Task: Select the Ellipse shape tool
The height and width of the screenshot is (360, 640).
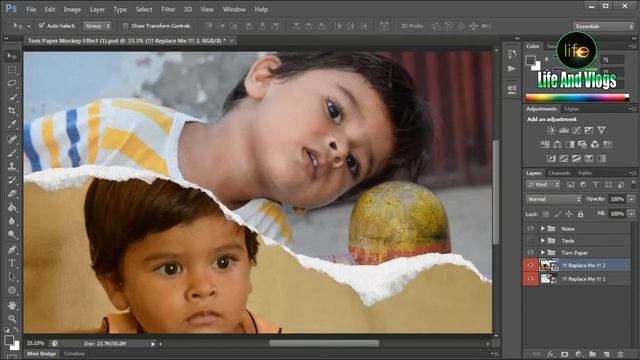Action: [x=12, y=291]
